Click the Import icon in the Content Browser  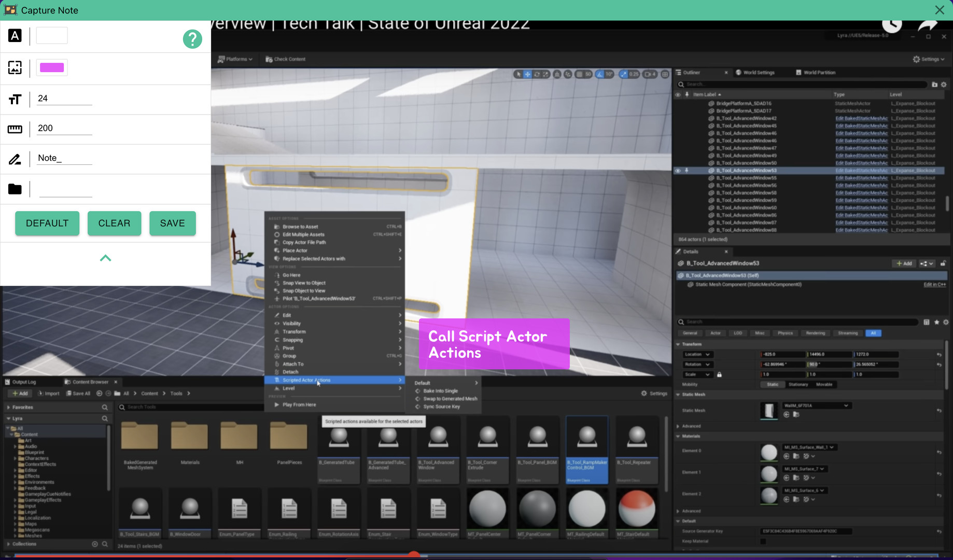pyautogui.click(x=49, y=393)
